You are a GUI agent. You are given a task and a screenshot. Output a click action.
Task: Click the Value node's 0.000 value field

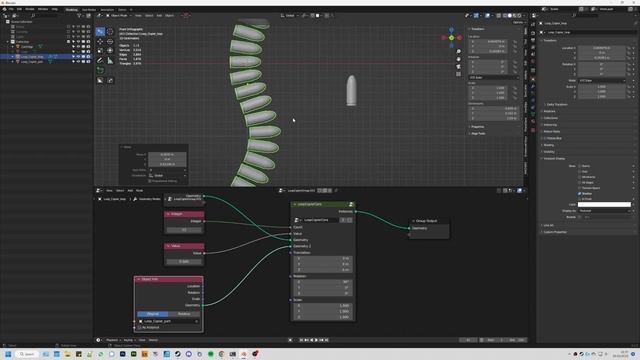tap(184, 261)
